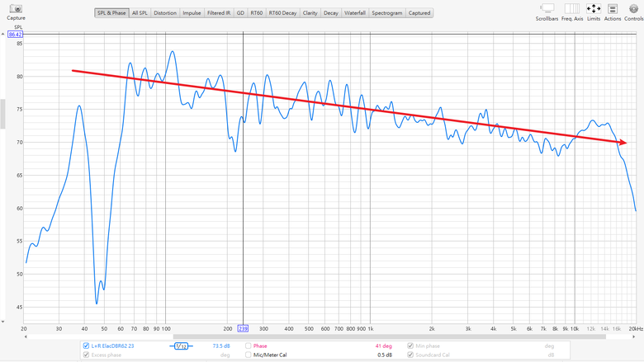Screen dimensions: 644x362
Task: Switch to Filtered IR tab
Action: 219,13
